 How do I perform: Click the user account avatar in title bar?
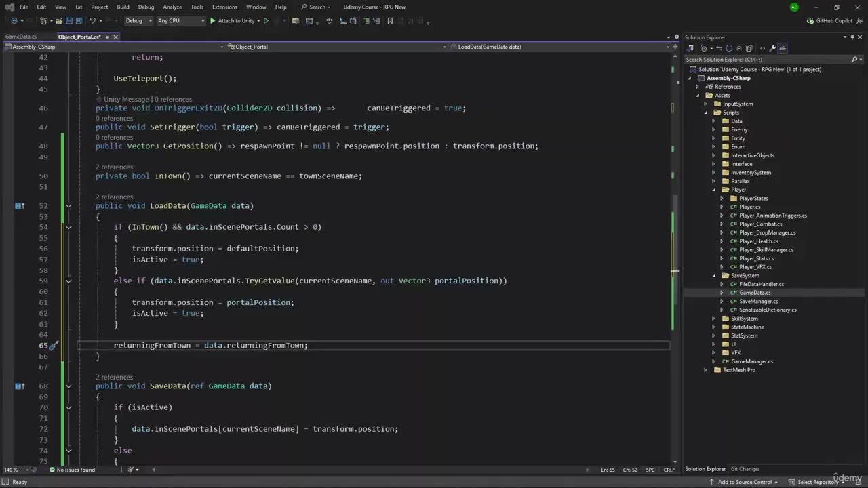click(x=794, y=7)
